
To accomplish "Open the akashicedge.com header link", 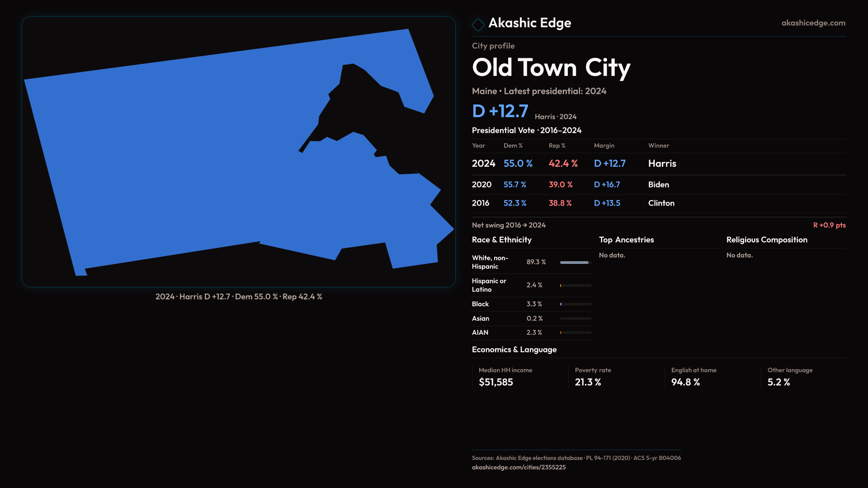I will [x=813, y=23].
